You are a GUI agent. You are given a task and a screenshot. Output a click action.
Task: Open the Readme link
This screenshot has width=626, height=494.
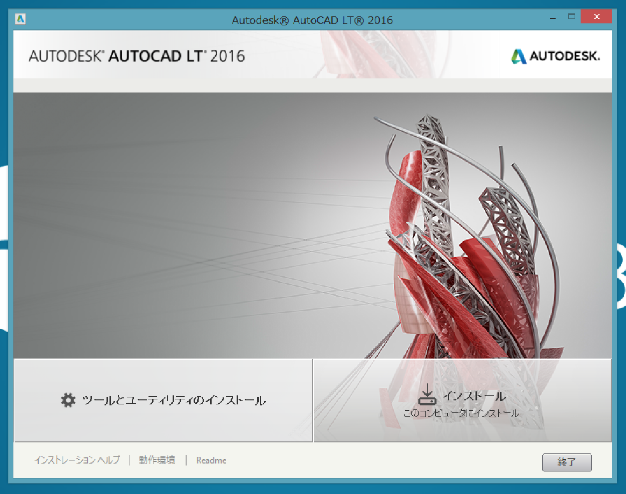click(211, 460)
